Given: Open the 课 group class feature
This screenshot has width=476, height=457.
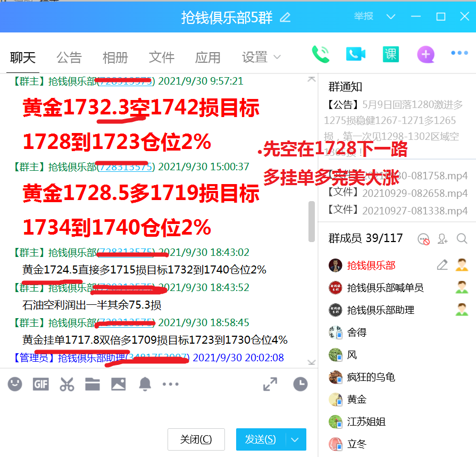Looking at the screenshot, I should pos(390,54).
